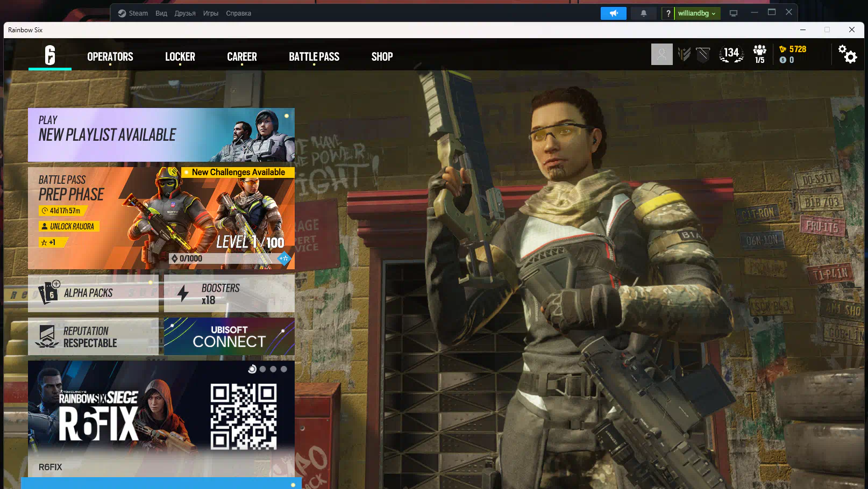Image resolution: width=868 pixels, height=489 pixels.
Task: Open the SHOP tab
Action: pyautogui.click(x=382, y=56)
